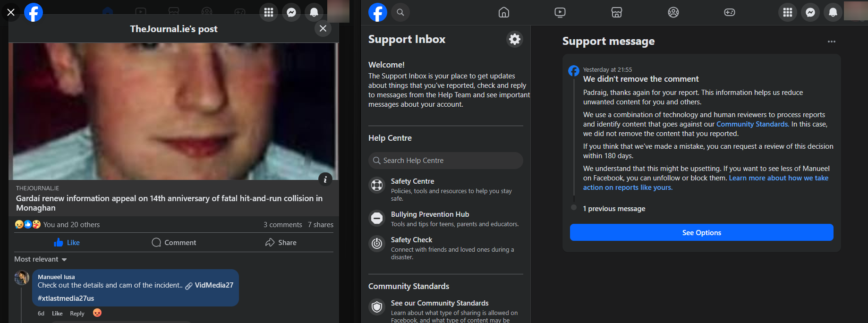The width and height of the screenshot is (868, 323).
Task: Click Facebook icon beside support message
Action: (574, 71)
